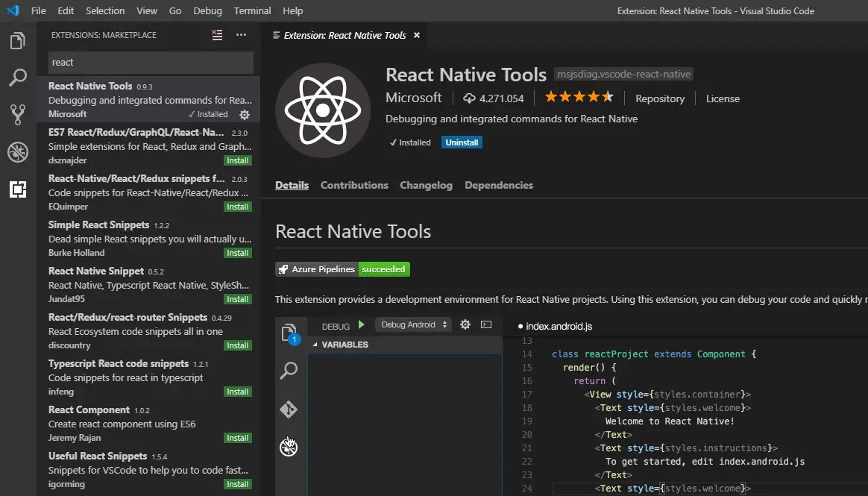Uninstall the React Native Tools extension
Screen dimensions: 868x496
[461, 142]
